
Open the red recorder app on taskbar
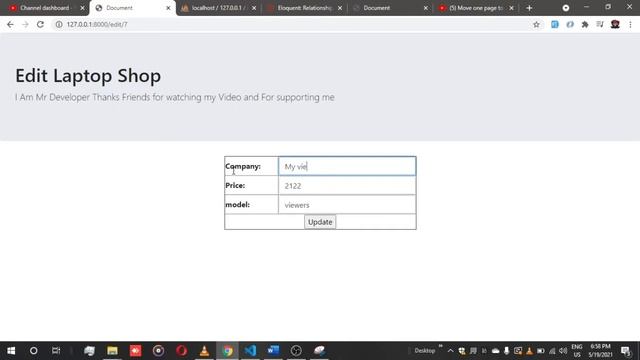point(136,351)
